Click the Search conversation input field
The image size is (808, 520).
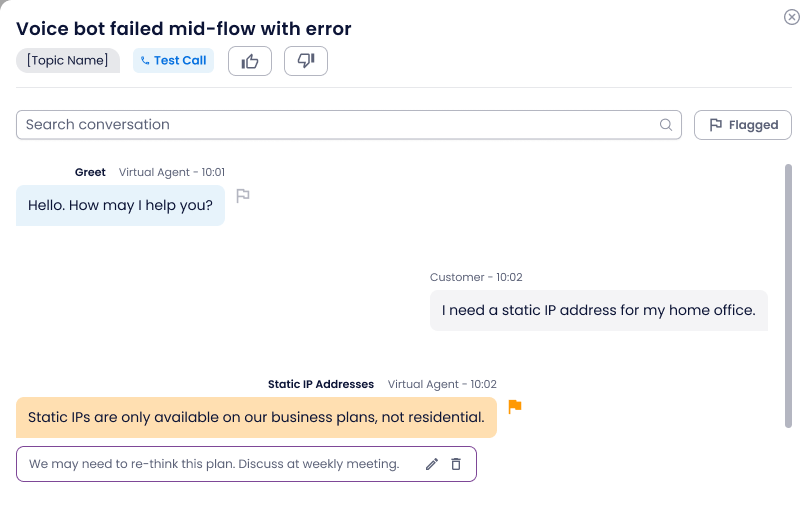click(x=348, y=125)
